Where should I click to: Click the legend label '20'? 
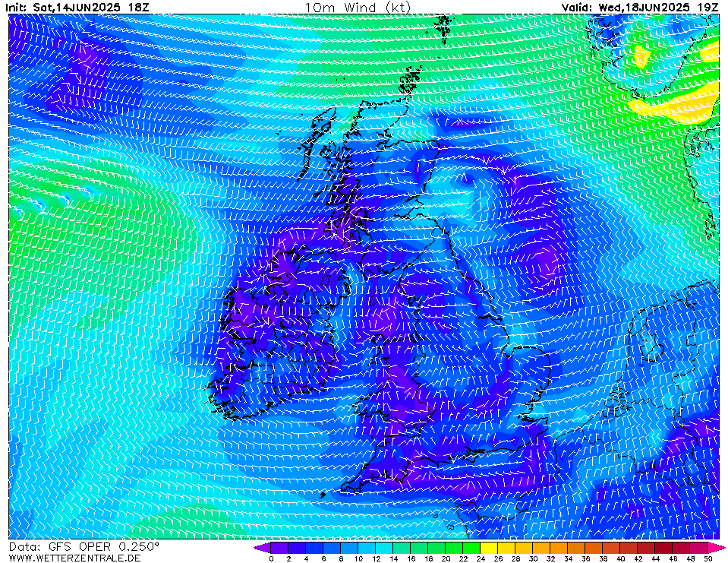tap(446, 558)
